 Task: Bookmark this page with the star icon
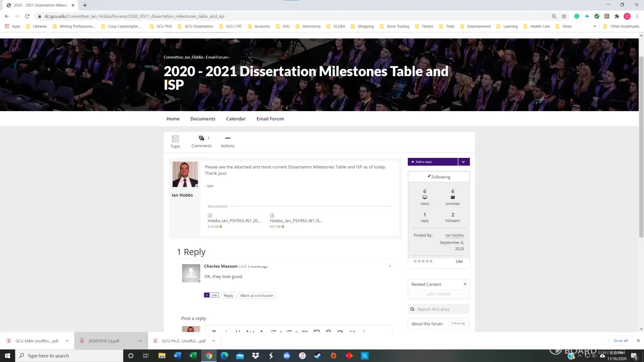click(564, 16)
